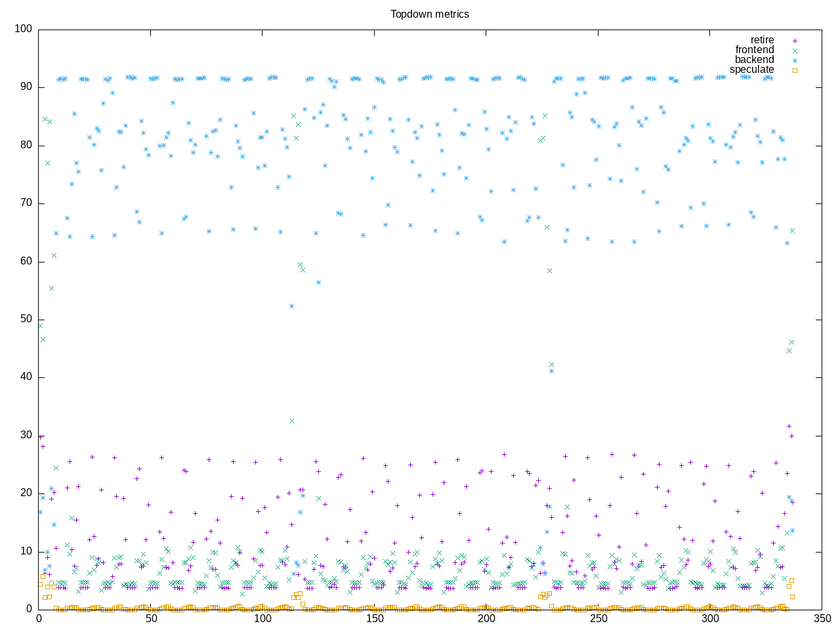Hide the frontend series via its legend label

pyautogui.click(x=754, y=50)
